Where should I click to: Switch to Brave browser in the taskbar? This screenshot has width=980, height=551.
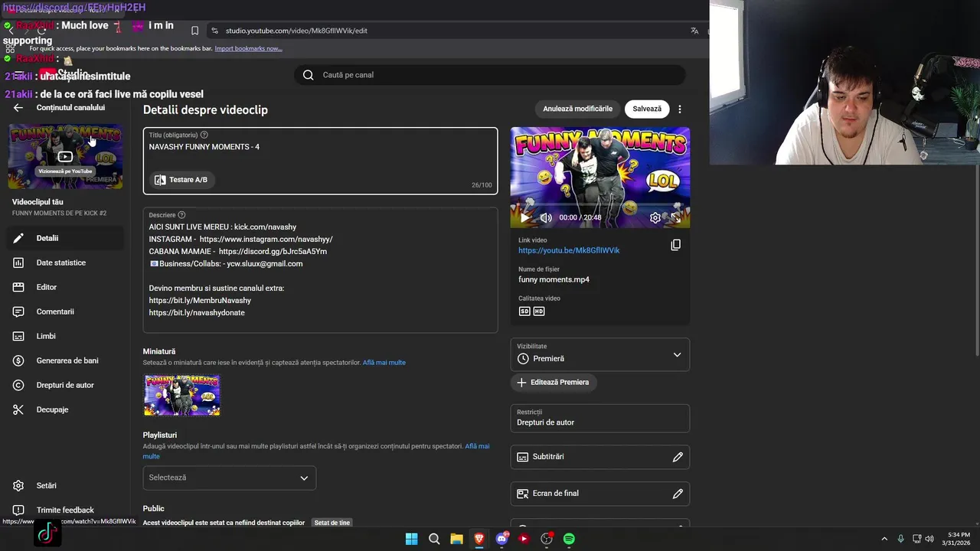(479, 539)
